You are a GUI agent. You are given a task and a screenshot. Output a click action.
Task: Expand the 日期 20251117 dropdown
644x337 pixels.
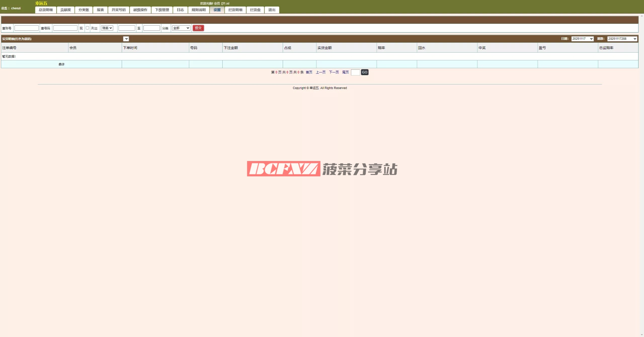coord(582,39)
